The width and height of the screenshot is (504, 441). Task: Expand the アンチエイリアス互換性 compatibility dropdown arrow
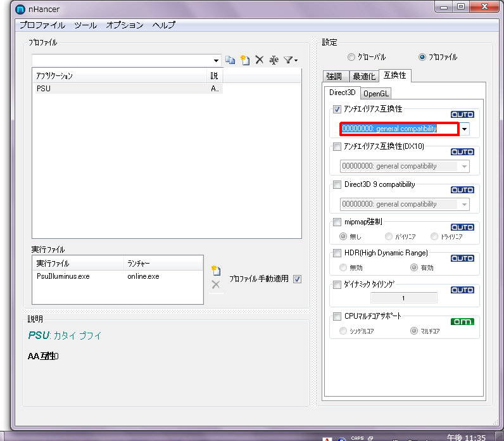pos(465,129)
